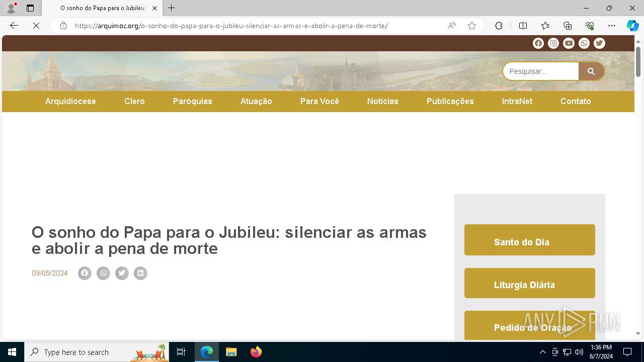Click the taskbar 'Type here to search' box
The height and width of the screenshot is (362, 644).
coord(97,352)
